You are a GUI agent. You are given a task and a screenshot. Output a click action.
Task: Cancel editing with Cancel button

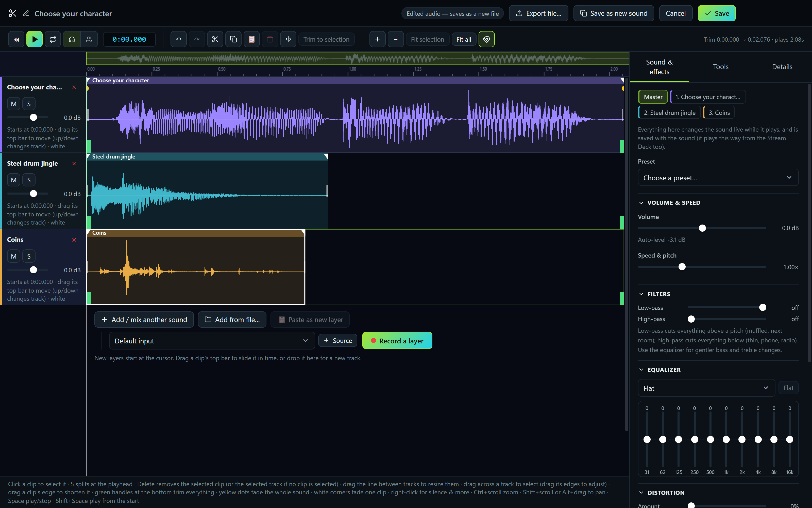676,13
